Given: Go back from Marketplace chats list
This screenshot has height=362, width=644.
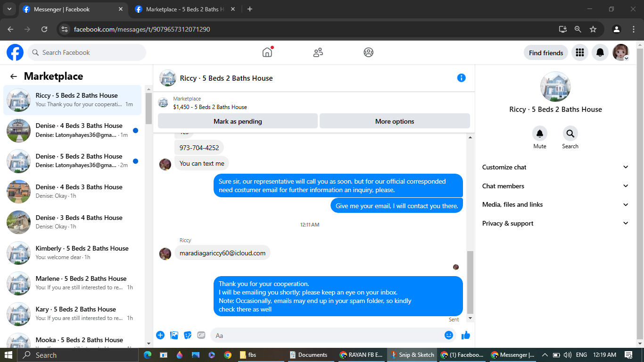Looking at the screenshot, I should point(14,76).
